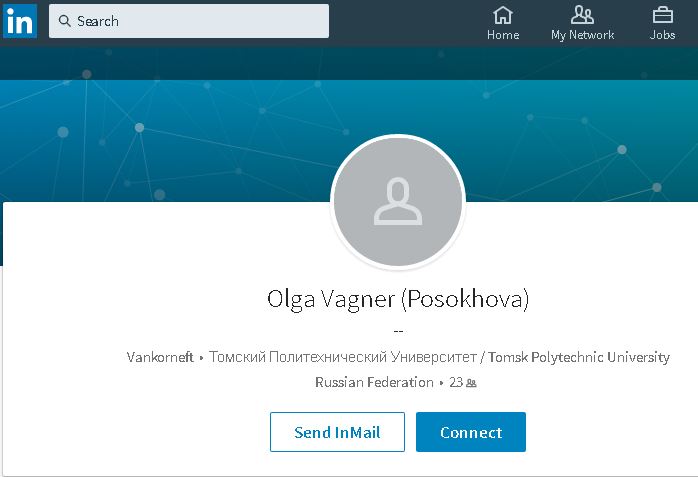
Task: Click the LinkedIn logo
Action: [19, 21]
